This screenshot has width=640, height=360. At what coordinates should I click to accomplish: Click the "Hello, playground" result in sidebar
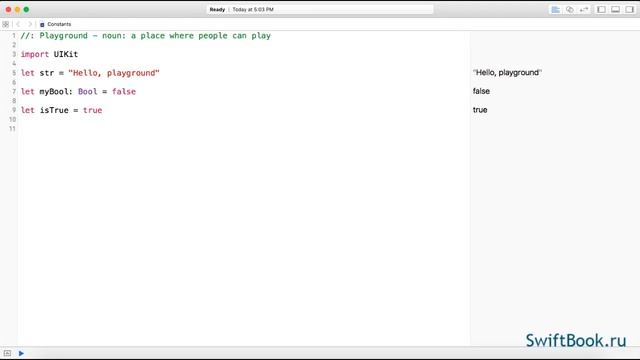tap(507, 73)
